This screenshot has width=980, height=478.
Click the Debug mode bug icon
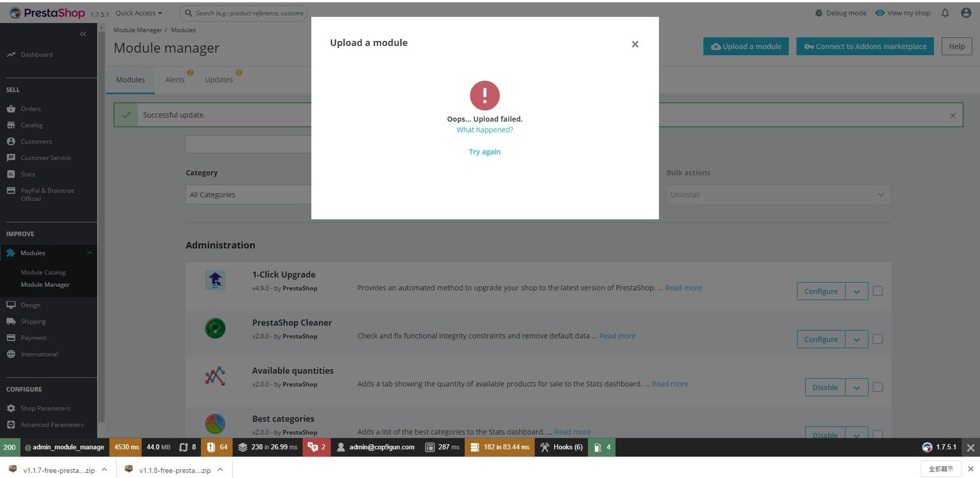(x=819, y=13)
